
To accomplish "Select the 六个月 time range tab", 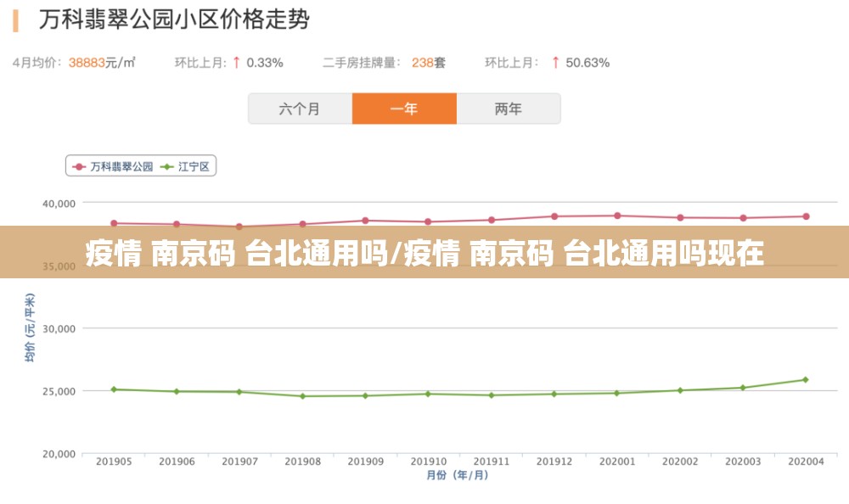I will tap(300, 109).
